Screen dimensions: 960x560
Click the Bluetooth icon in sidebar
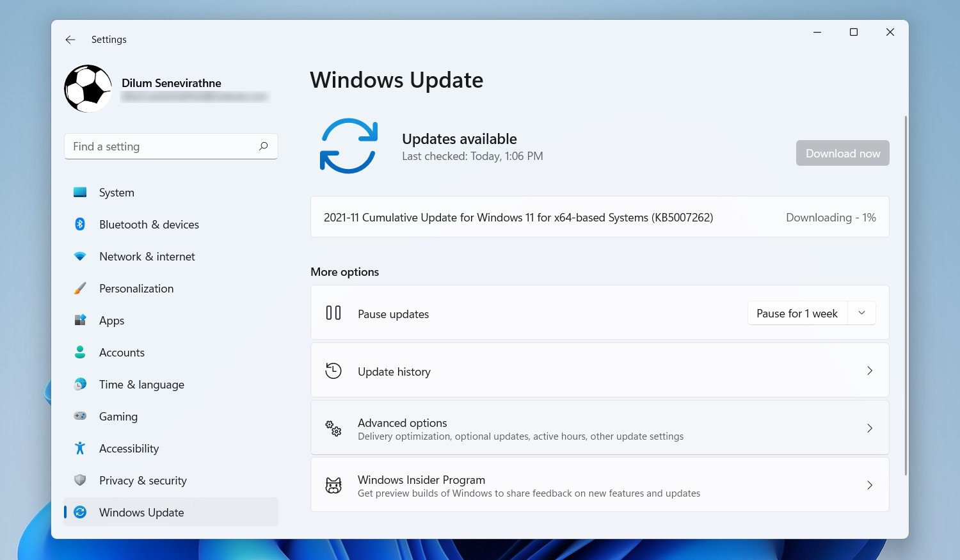point(80,224)
